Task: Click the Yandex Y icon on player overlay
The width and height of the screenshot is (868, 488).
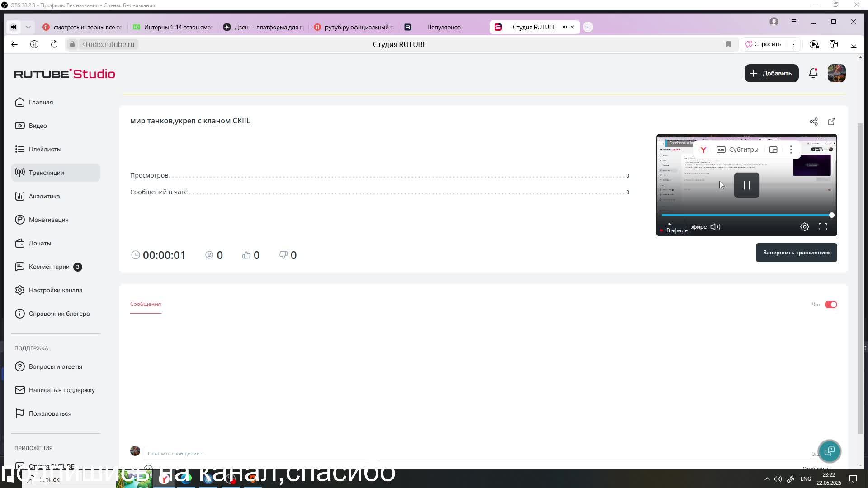Action: [703, 150]
